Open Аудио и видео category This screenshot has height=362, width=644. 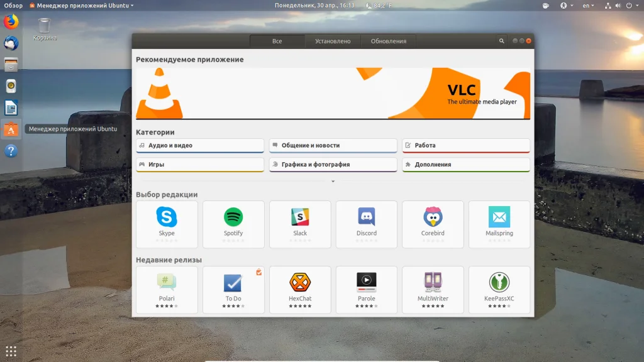[200, 145]
